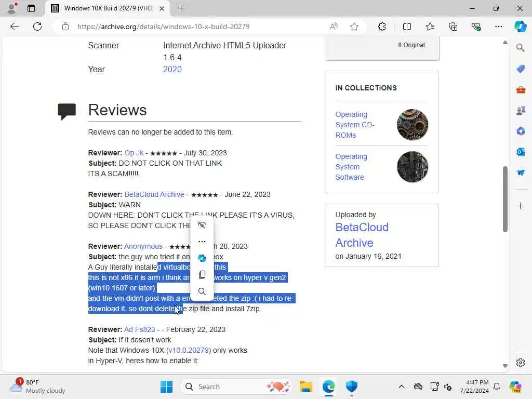The image size is (532, 399).
Task: Open Operating System CD-ROMs collection link
Action: point(354,125)
